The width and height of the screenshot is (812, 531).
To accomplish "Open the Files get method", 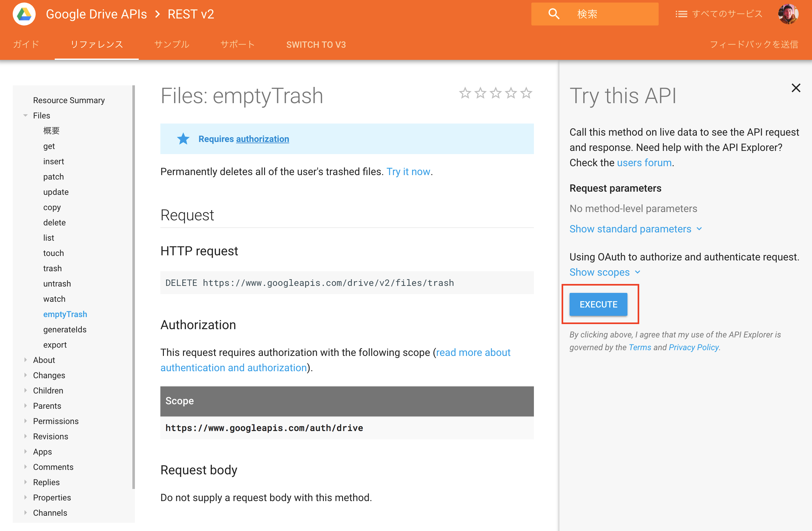I will pos(49,146).
